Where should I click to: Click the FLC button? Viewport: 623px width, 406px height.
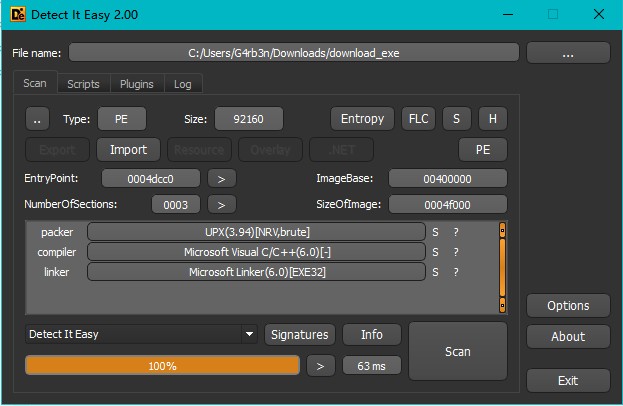click(x=419, y=119)
